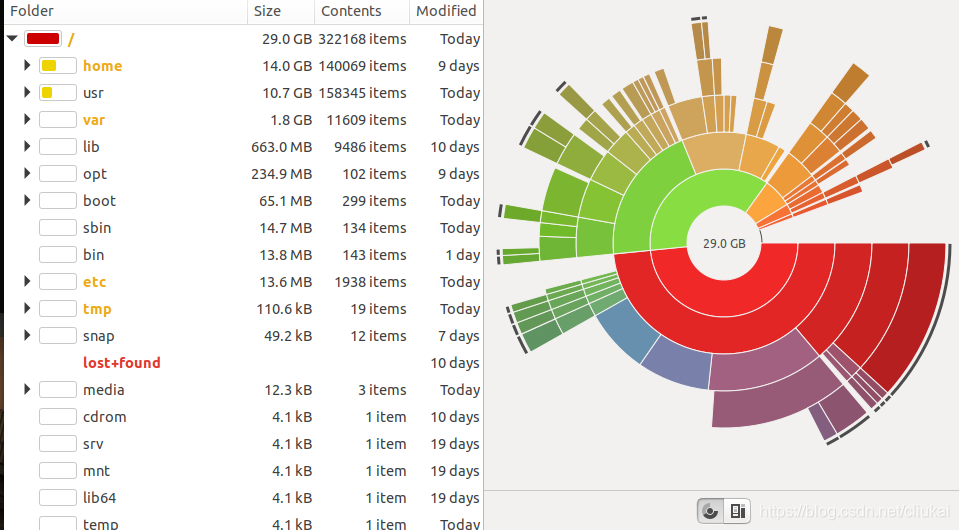Select the snap folder row
This screenshot has width=959, height=530.
243,336
